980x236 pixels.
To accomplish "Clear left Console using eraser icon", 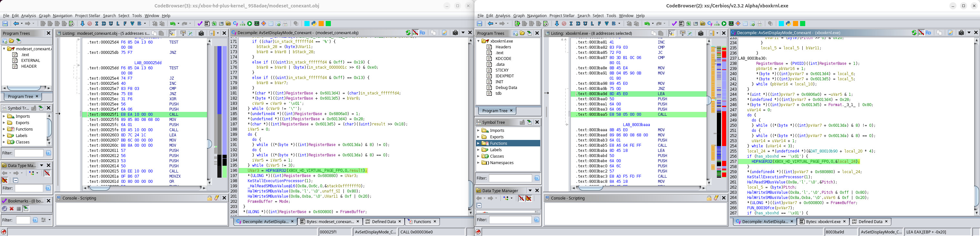I will tap(217, 198).
